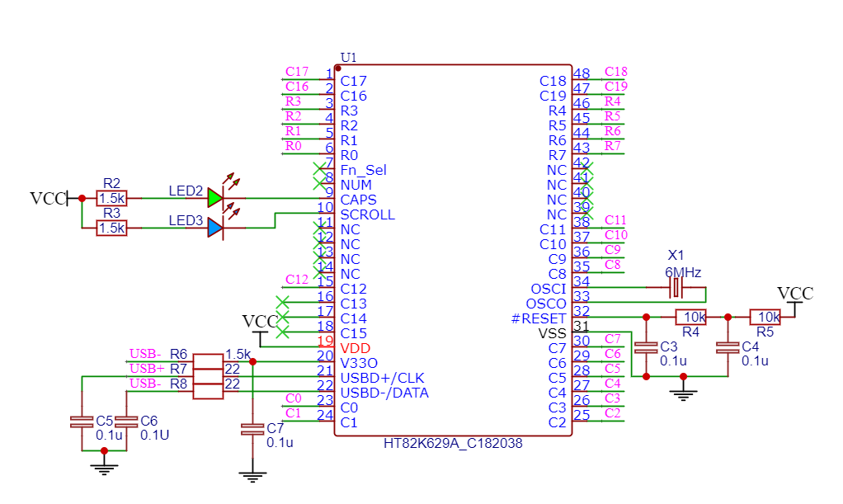Click the LED2 designator text
Screen dimensions: 843x504
pos(186,191)
